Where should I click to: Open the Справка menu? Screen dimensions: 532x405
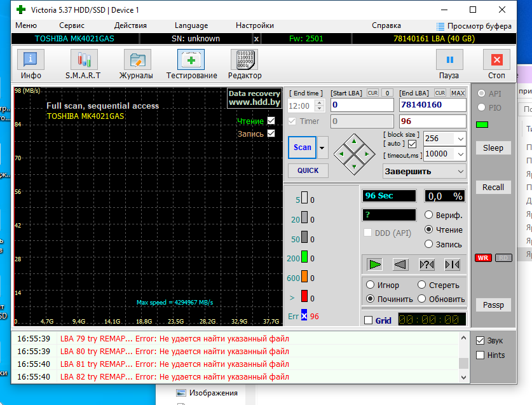(x=386, y=25)
